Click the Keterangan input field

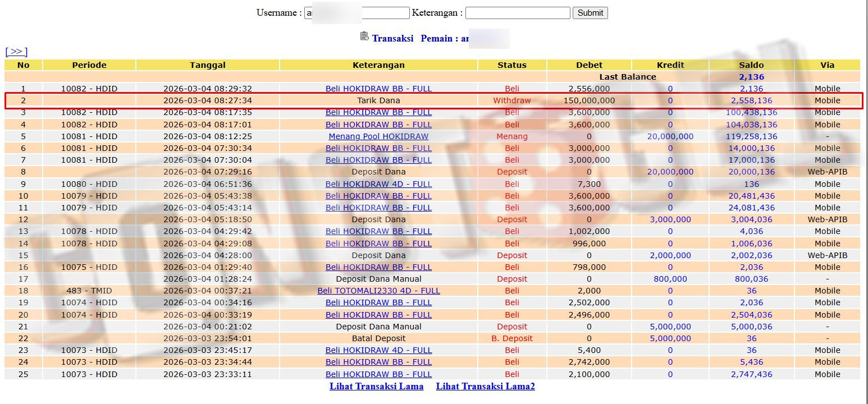click(518, 13)
